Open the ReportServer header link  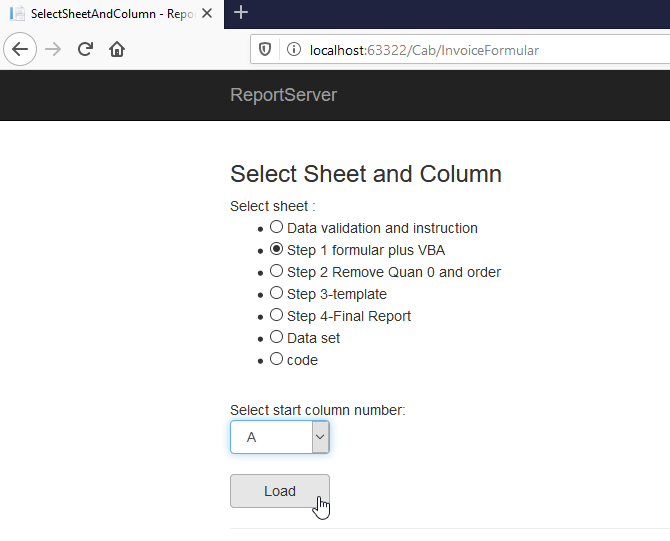click(x=283, y=95)
